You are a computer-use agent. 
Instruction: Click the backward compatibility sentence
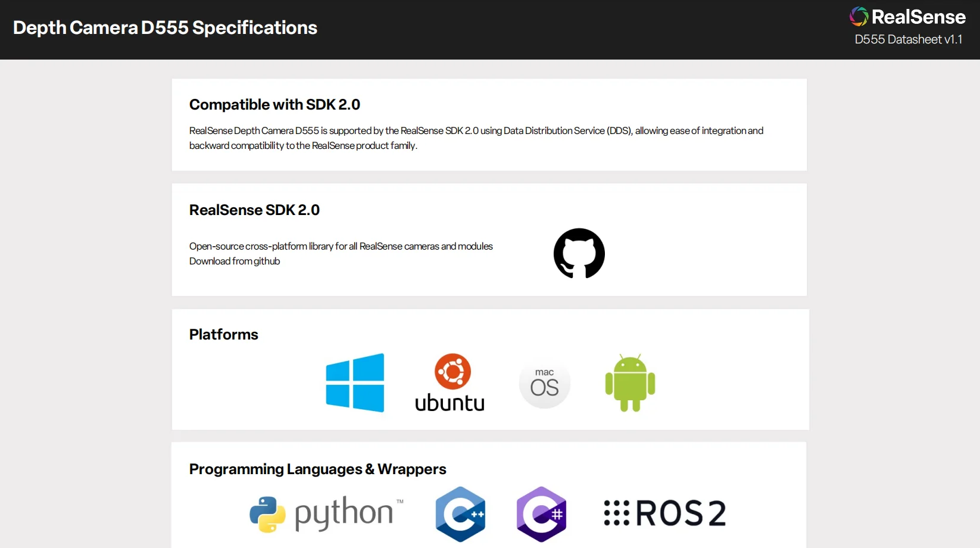(x=303, y=145)
